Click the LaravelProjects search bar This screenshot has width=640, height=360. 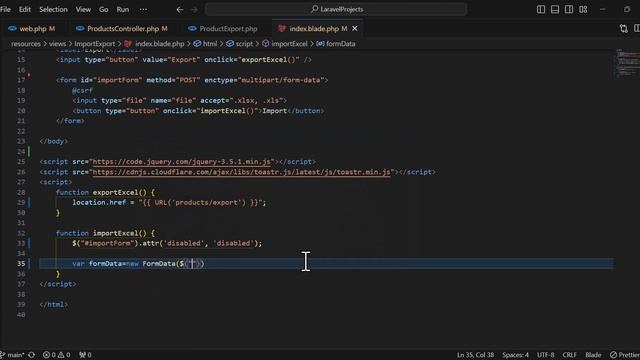[336, 9]
